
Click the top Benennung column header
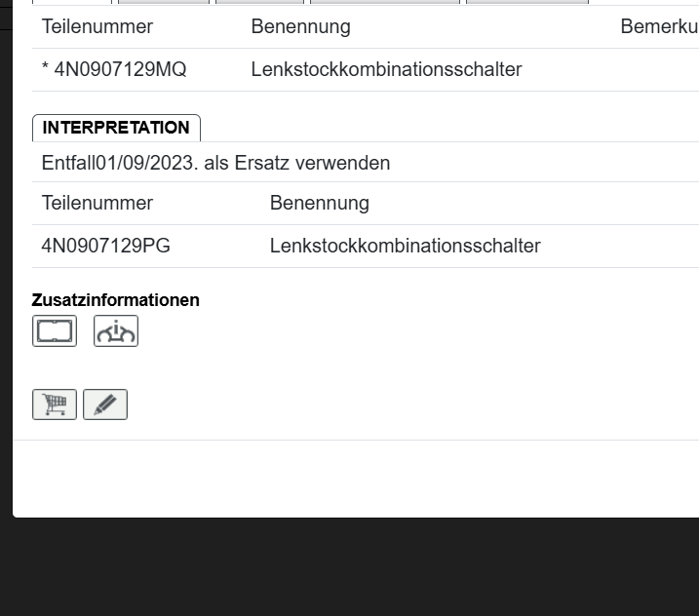[x=300, y=26]
